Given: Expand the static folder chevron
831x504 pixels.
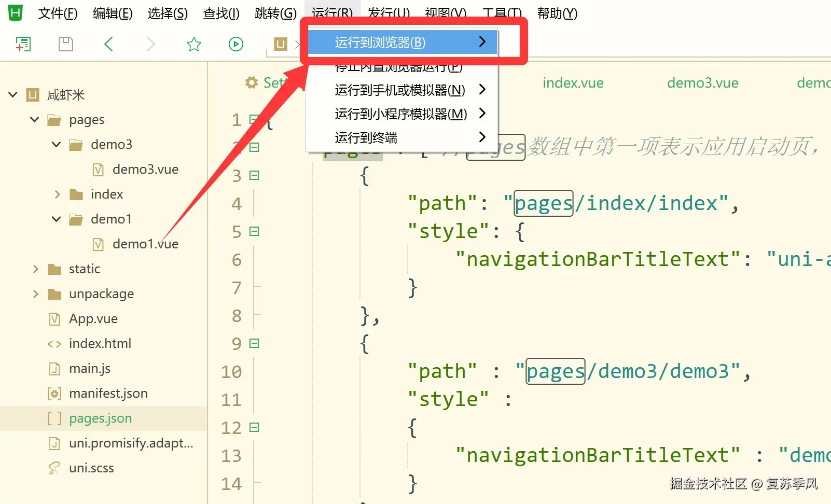Looking at the screenshot, I should coord(36,269).
